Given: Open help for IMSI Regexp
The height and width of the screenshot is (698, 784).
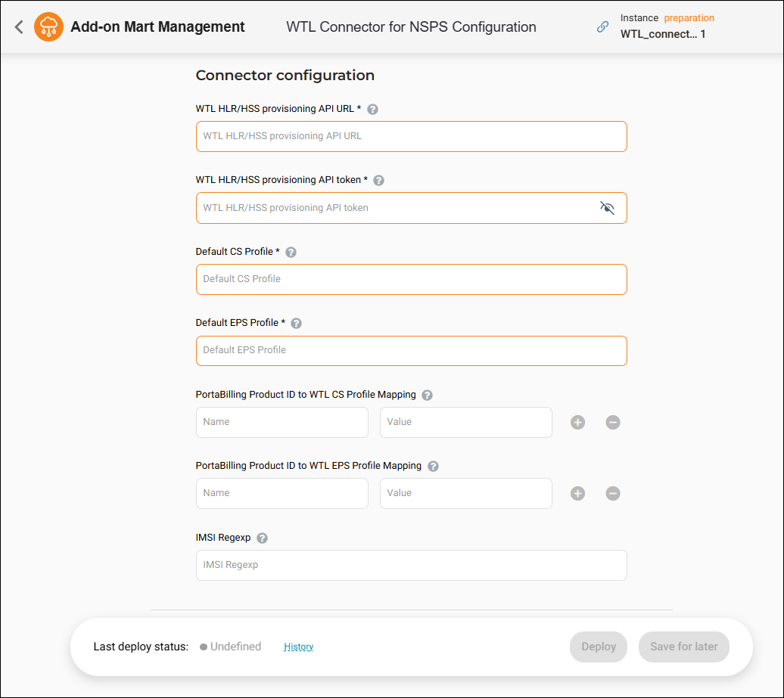Looking at the screenshot, I should [262, 538].
